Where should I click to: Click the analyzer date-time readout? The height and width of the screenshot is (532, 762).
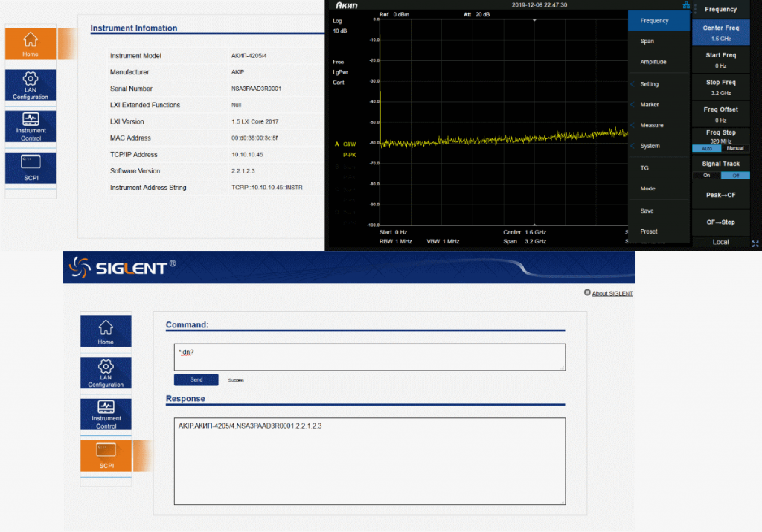(x=540, y=5)
